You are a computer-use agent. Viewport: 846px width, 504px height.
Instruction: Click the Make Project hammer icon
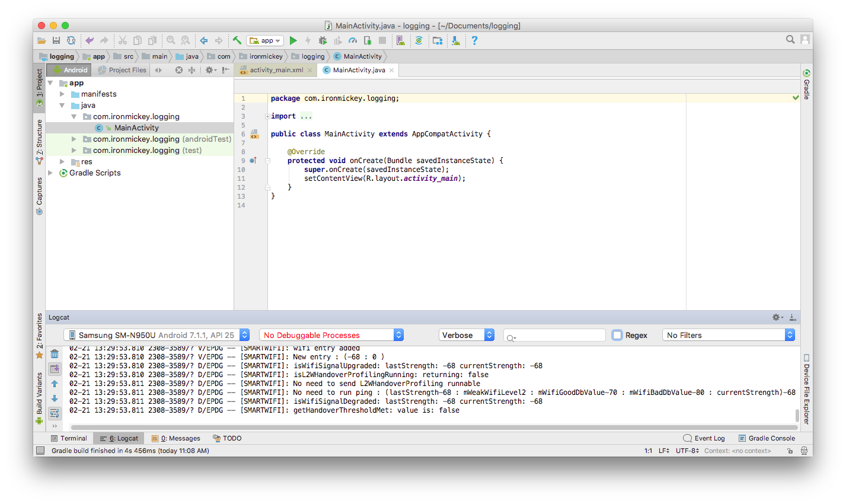237,40
